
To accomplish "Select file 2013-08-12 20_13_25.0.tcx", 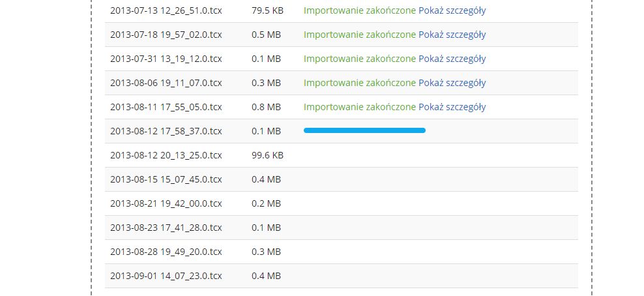I will pyautogui.click(x=166, y=156).
